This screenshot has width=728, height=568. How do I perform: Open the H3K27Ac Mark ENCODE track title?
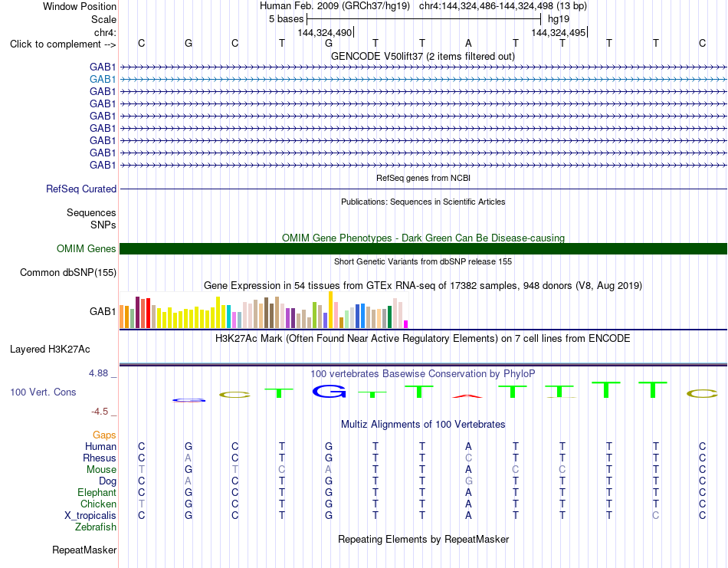423,339
